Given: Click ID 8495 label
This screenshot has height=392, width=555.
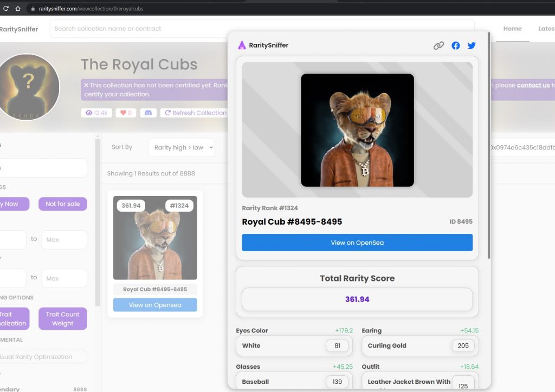Looking at the screenshot, I should 461,221.
